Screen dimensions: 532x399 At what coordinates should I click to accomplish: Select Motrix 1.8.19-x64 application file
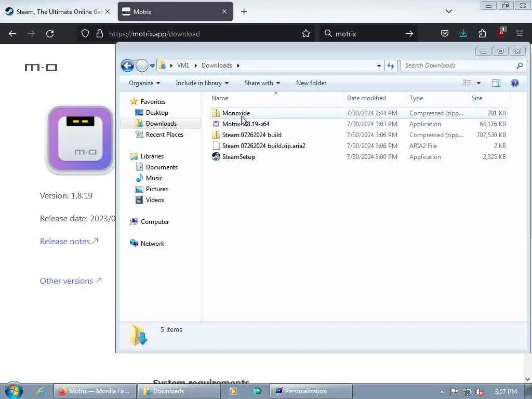tap(358, 124)
